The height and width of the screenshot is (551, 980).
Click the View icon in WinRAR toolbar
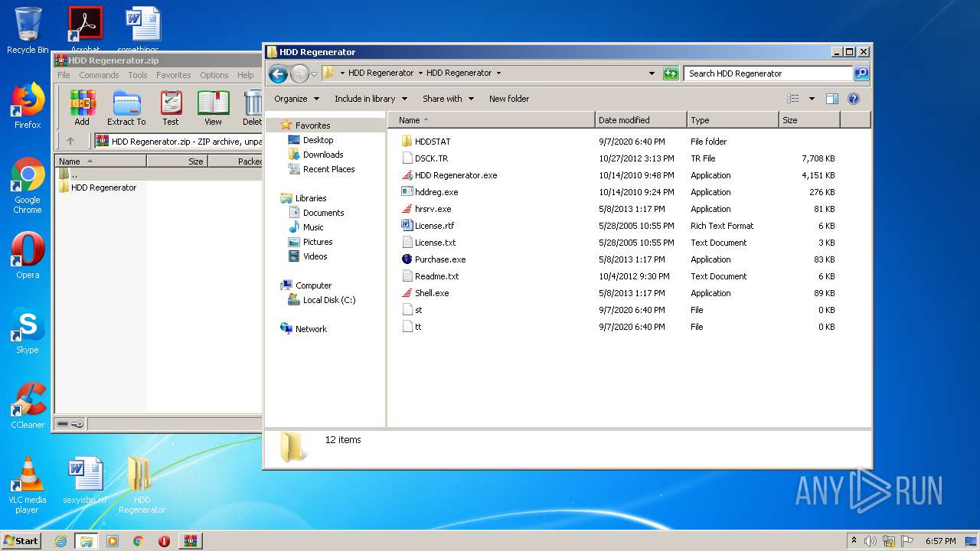213,107
